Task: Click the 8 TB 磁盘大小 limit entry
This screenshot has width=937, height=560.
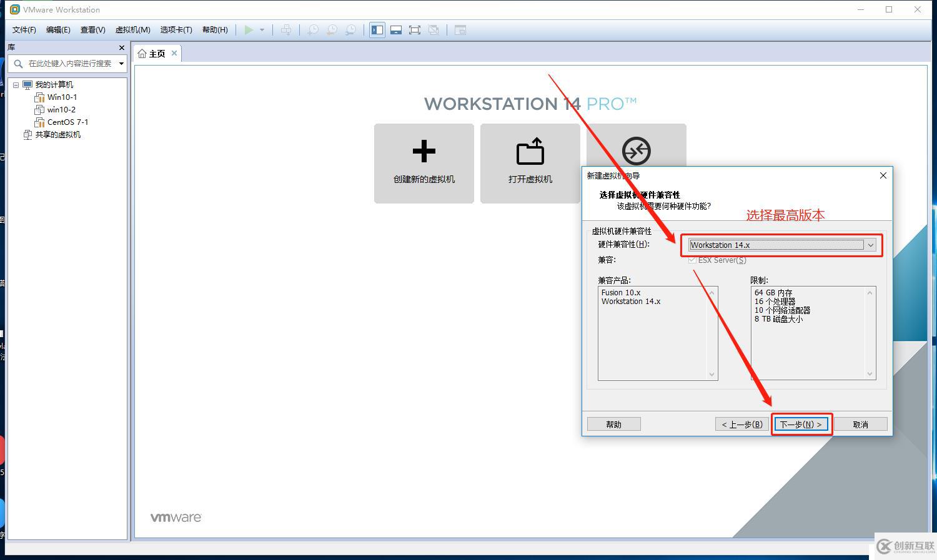Action: click(x=778, y=319)
